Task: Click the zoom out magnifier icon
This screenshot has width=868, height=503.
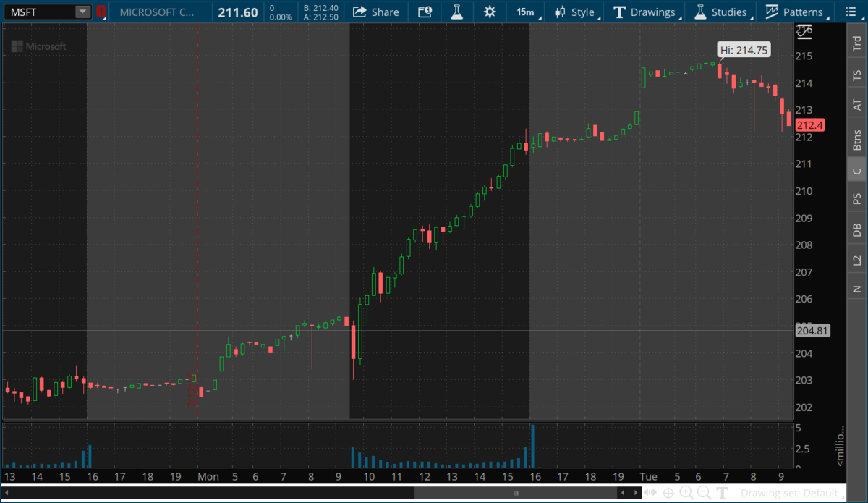Action: pyautogui.click(x=703, y=493)
